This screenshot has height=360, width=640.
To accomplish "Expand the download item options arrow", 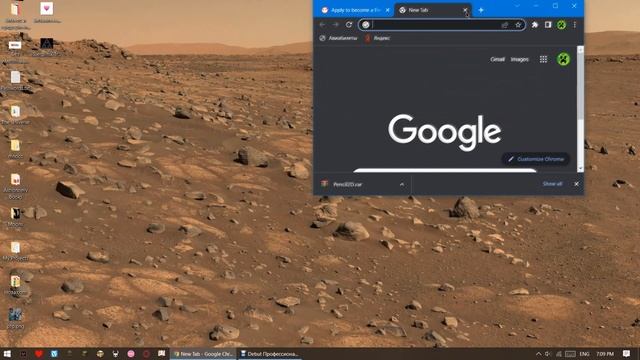I will click(x=402, y=184).
